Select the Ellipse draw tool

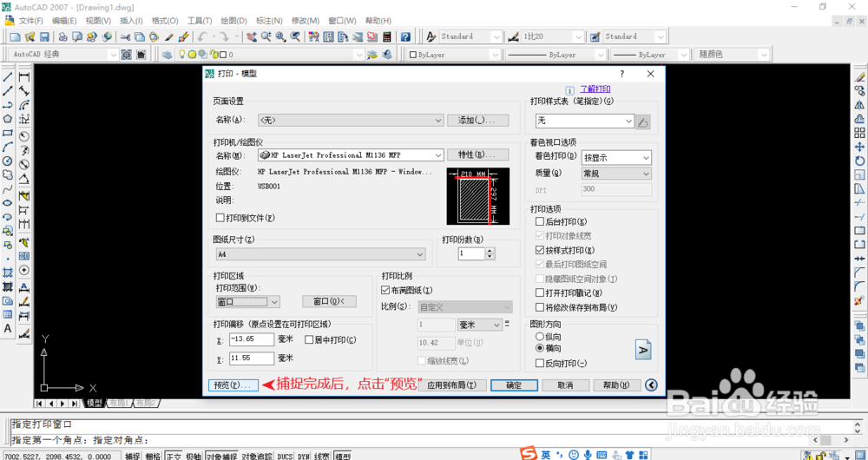click(x=8, y=203)
